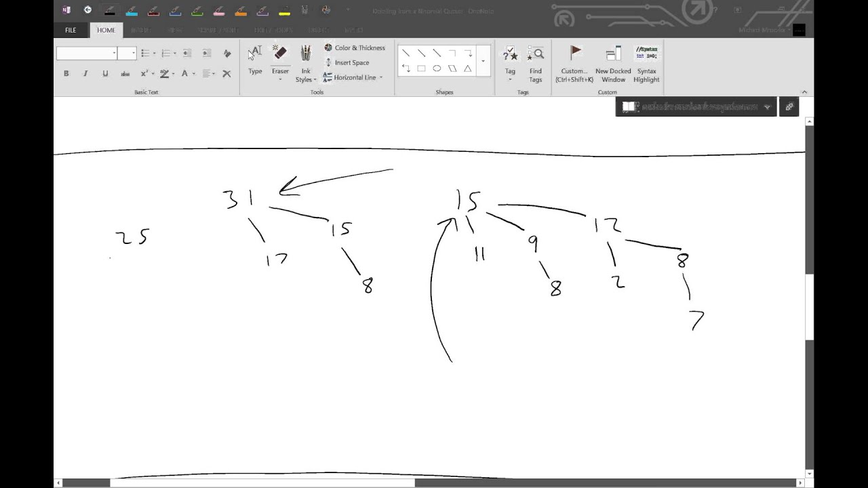Pick the orange highlighter pen
This screenshot has width=868, height=488.
click(x=240, y=10)
